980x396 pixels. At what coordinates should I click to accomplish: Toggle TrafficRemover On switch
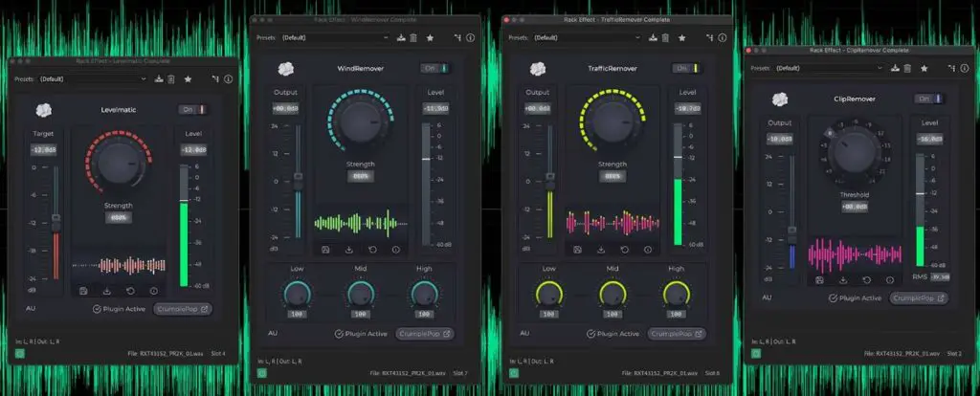(x=687, y=68)
